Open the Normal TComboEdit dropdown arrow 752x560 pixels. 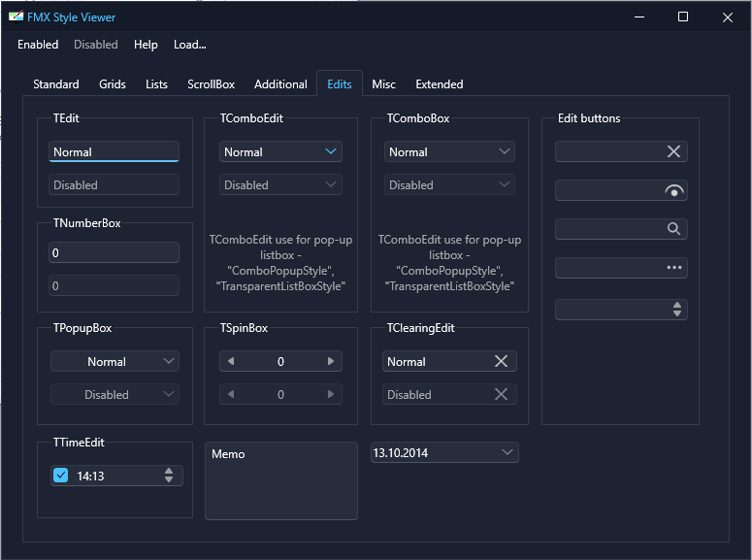[331, 151]
